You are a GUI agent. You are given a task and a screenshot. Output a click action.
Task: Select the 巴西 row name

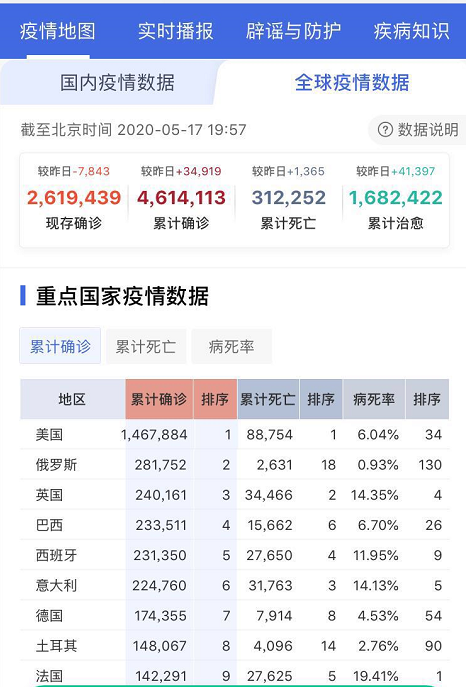(49, 525)
